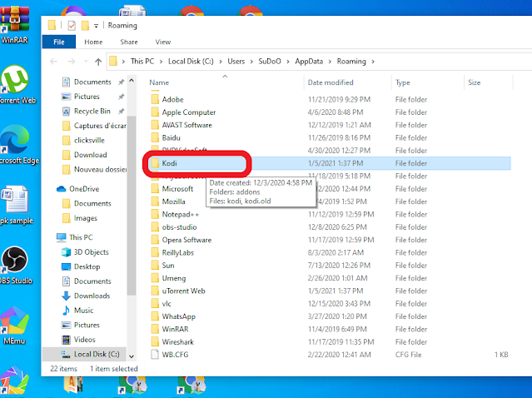Expand the chevron after Roaming breadcrumb
This screenshot has width=532, height=398.
pyautogui.click(x=373, y=62)
